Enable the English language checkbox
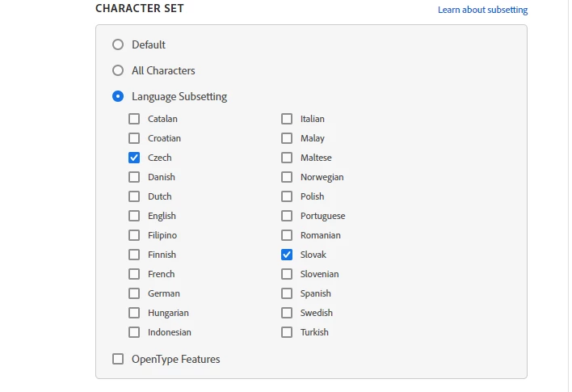Image resolution: width=572 pixels, height=392 pixels. pos(134,216)
